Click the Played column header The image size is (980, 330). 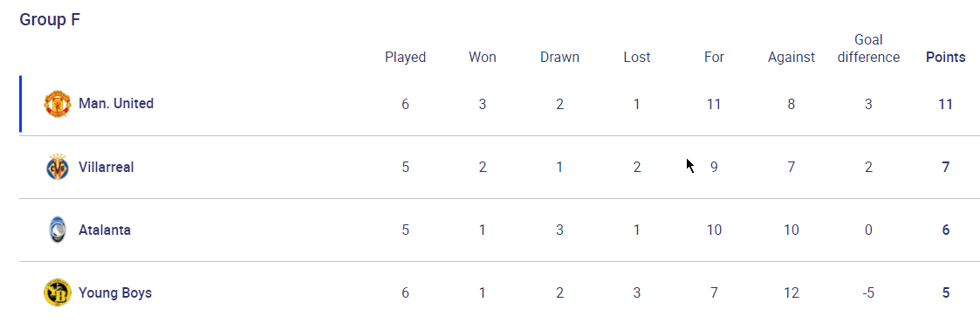click(406, 58)
